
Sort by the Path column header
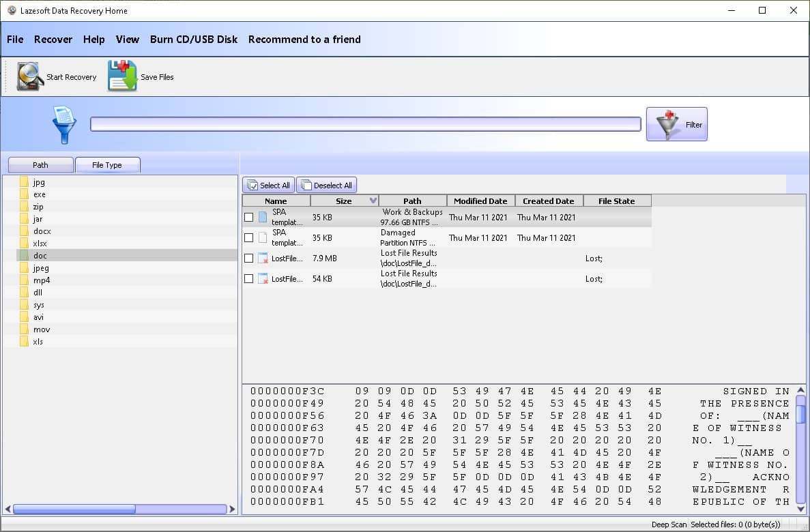point(412,201)
